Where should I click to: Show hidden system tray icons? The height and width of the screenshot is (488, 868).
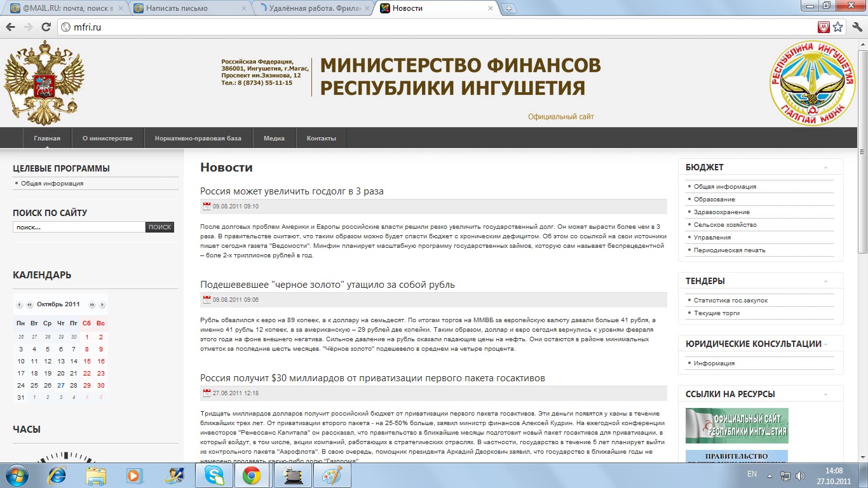pos(770,475)
